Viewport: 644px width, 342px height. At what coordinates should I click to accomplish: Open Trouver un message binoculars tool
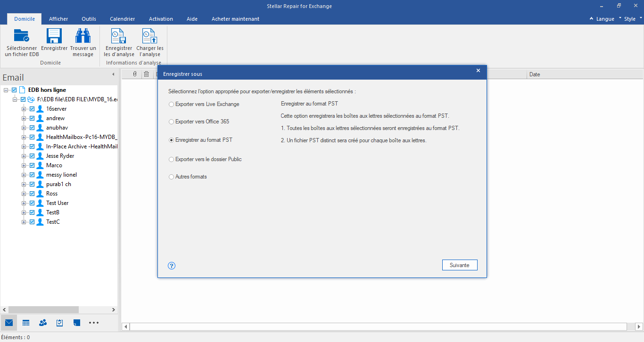(x=83, y=36)
